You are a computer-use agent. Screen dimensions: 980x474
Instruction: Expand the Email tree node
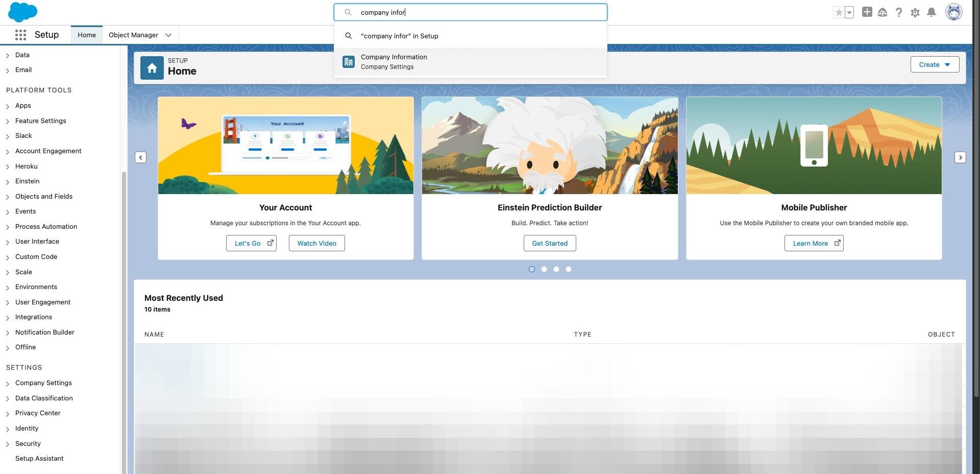(x=8, y=70)
